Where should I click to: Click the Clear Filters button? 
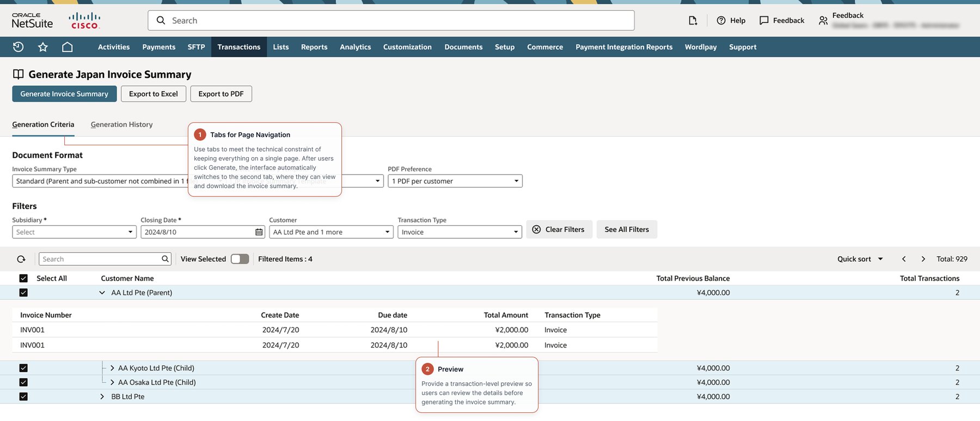click(x=559, y=230)
